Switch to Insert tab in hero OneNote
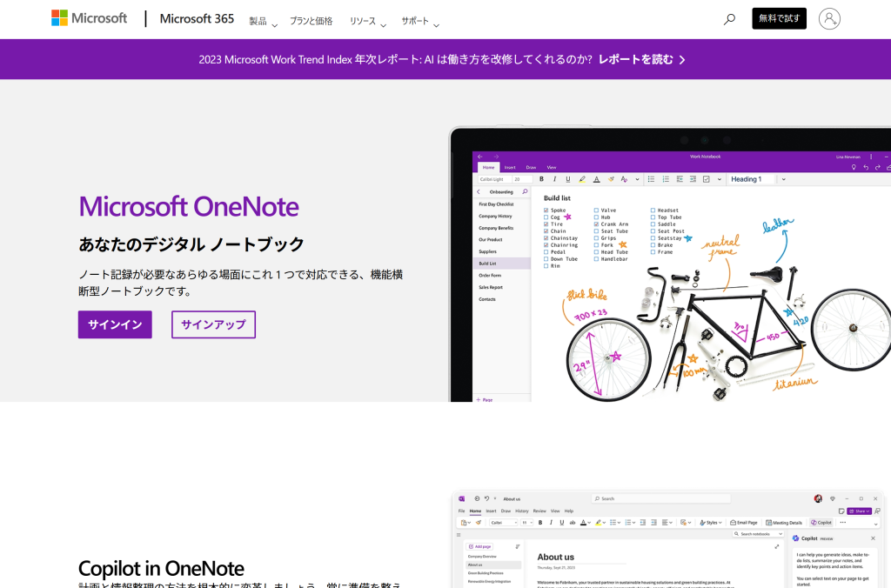This screenshot has height=588, width=891. [x=510, y=167]
